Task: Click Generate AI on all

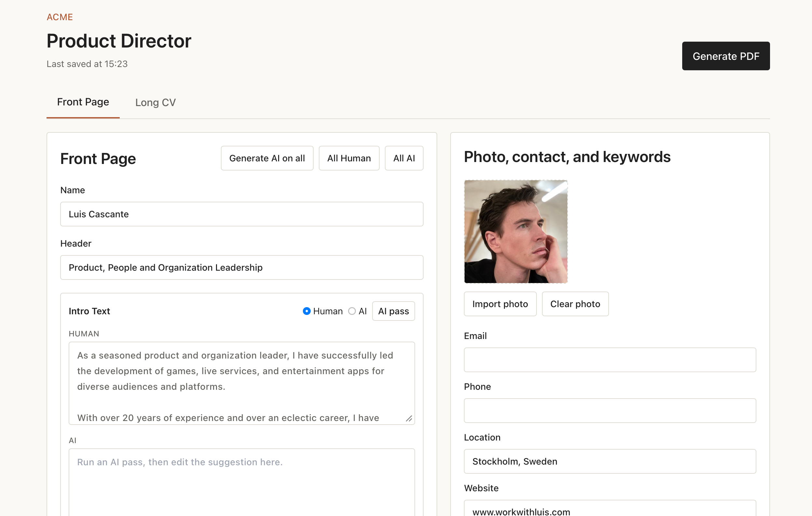Action: point(267,158)
